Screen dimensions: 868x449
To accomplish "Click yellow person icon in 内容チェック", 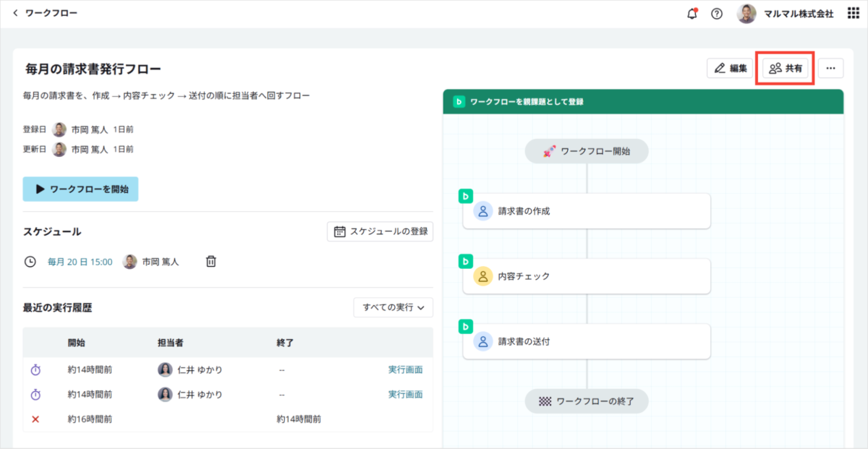I will pyautogui.click(x=482, y=276).
